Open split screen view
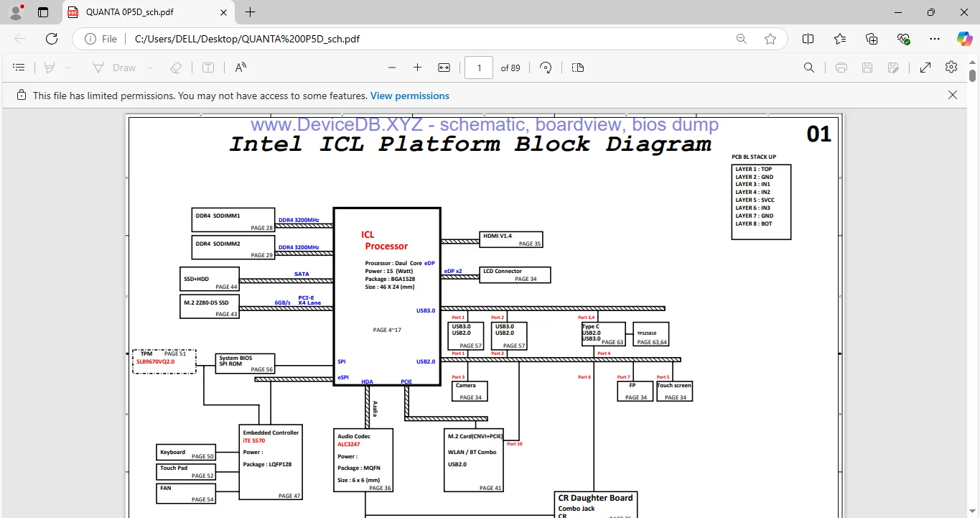 click(x=808, y=39)
